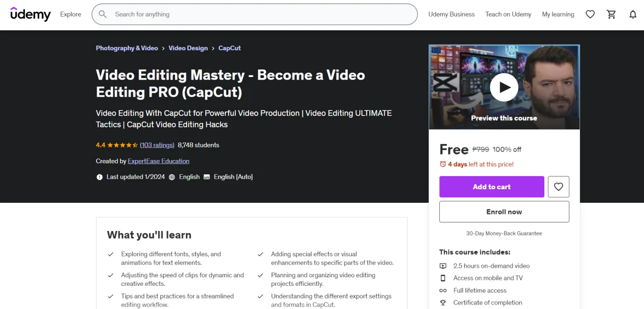Open My learning
This screenshot has height=309, width=644.
558,14
